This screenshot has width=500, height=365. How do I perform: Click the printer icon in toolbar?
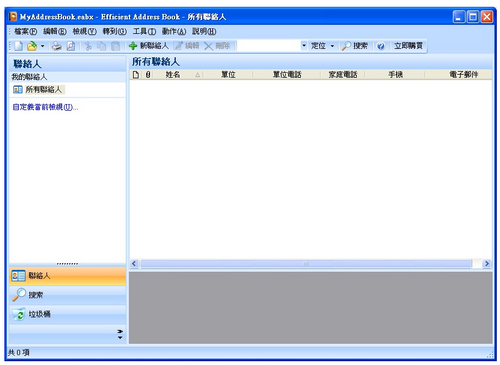pyautogui.click(x=57, y=46)
